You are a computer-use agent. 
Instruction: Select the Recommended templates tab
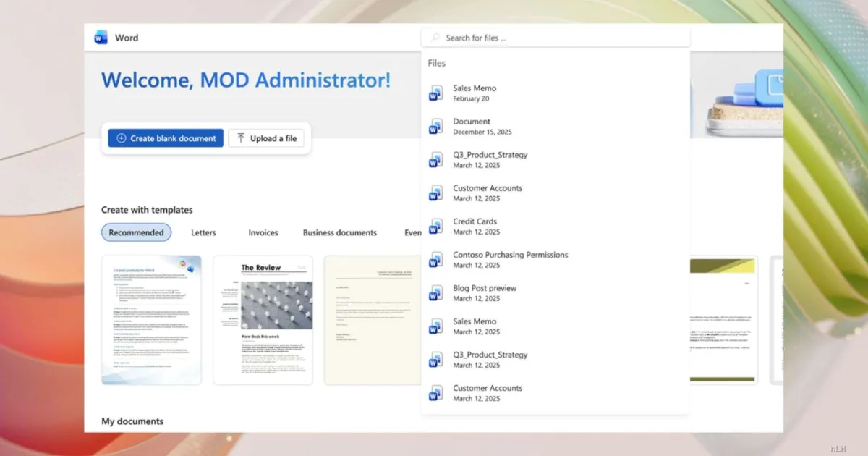137,232
